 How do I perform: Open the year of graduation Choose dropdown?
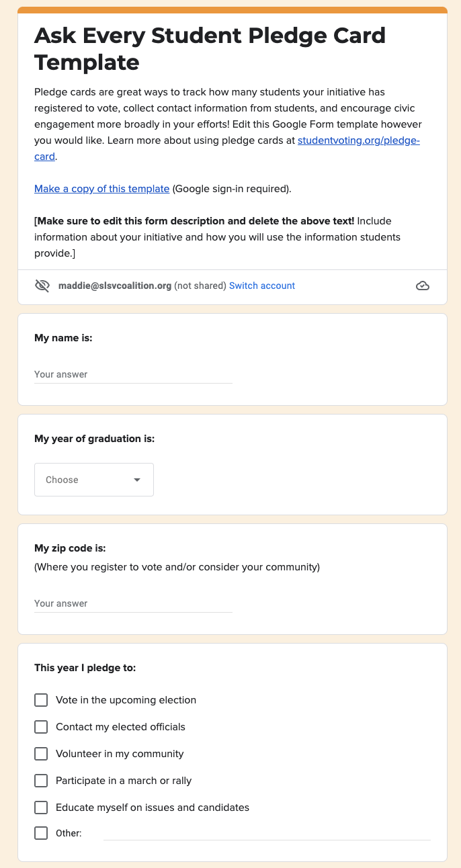94,480
